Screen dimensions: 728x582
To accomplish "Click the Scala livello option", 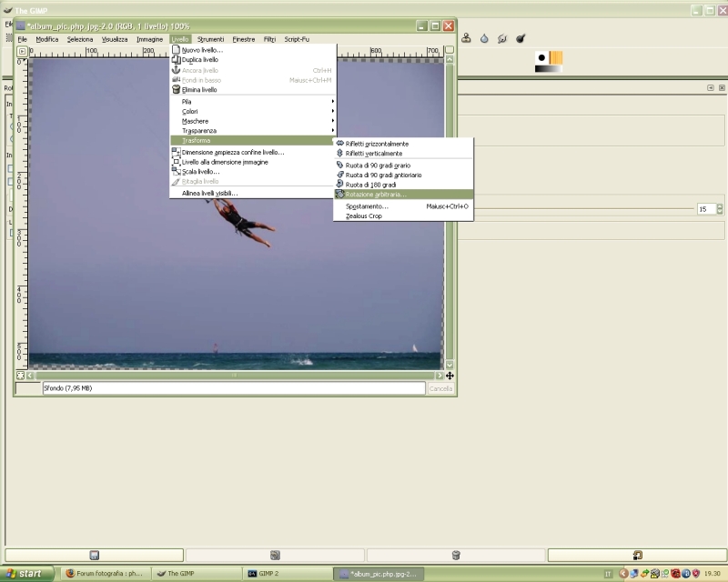I will (x=200, y=171).
